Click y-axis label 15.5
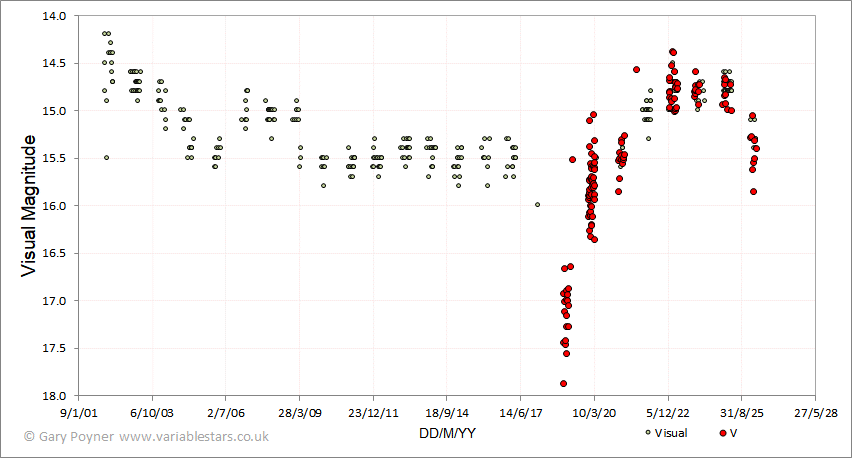 click(54, 159)
